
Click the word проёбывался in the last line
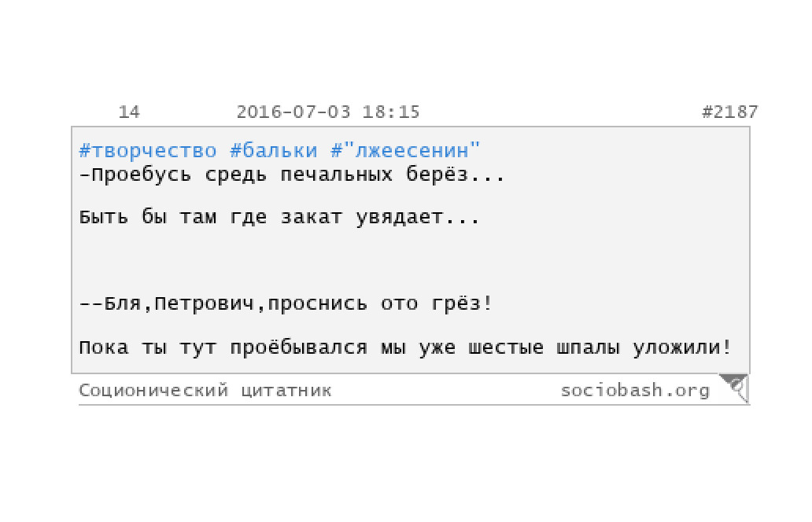tap(299, 347)
